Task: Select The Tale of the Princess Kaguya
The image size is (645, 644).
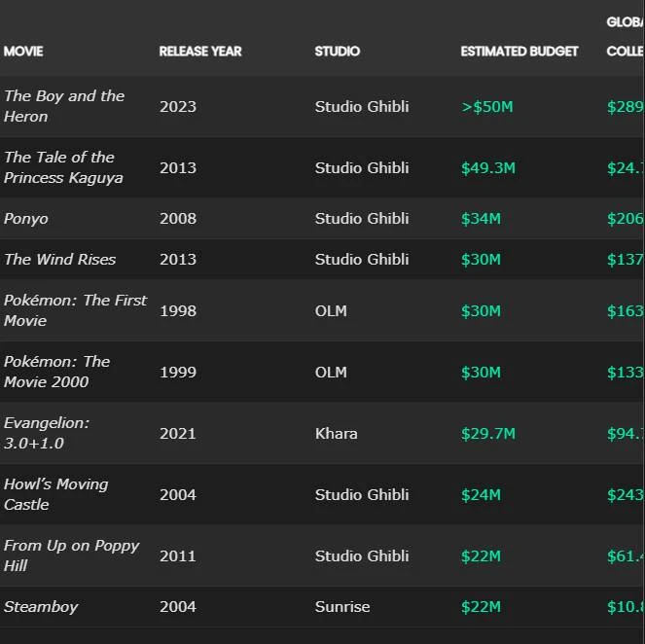Action: 63,167
